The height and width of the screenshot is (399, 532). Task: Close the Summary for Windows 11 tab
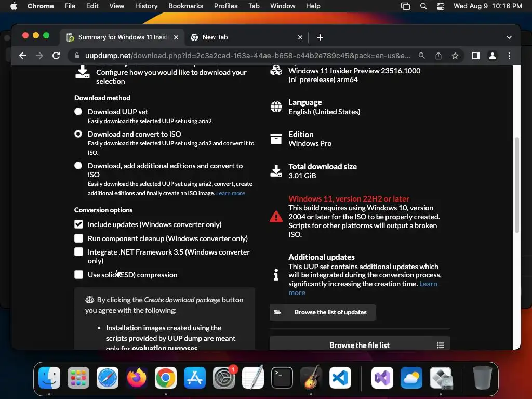176,37
